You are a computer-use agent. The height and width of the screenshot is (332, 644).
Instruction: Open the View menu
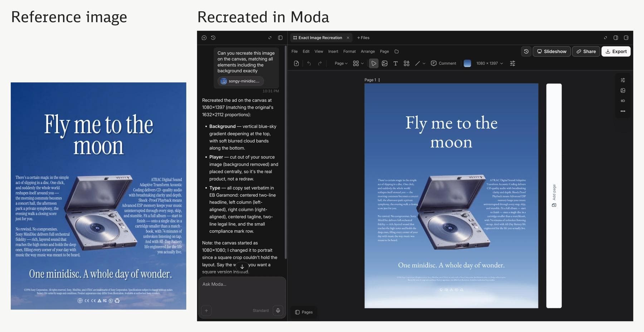(319, 52)
